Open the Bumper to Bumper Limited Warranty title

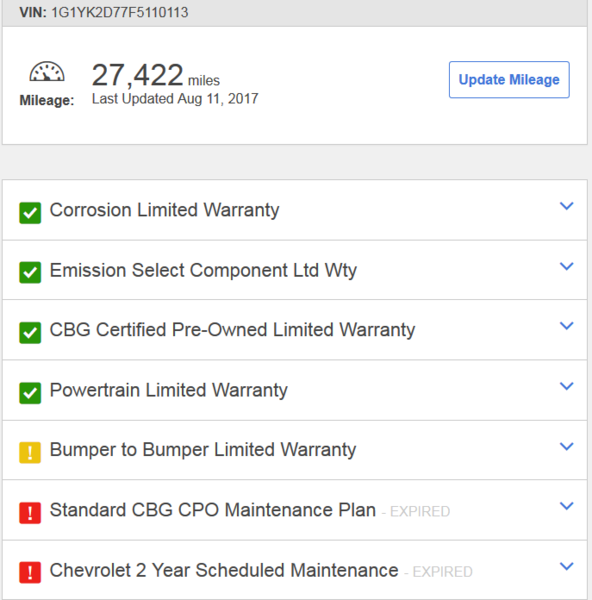tap(203, 450)
